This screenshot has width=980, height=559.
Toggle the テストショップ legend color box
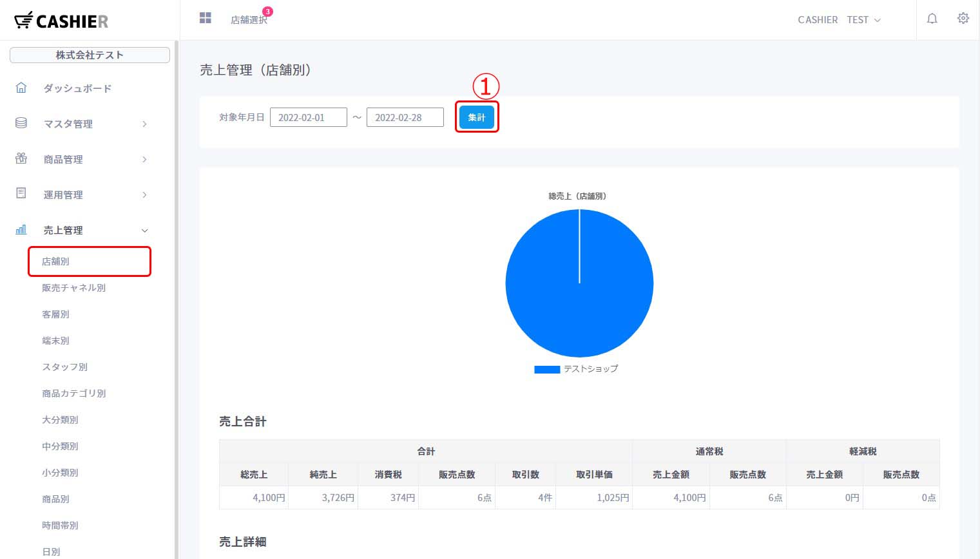point(547,370)
